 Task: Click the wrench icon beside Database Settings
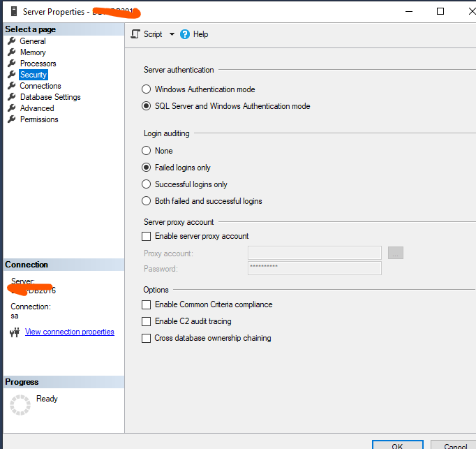pyautogui.click(x=12, y=97)
